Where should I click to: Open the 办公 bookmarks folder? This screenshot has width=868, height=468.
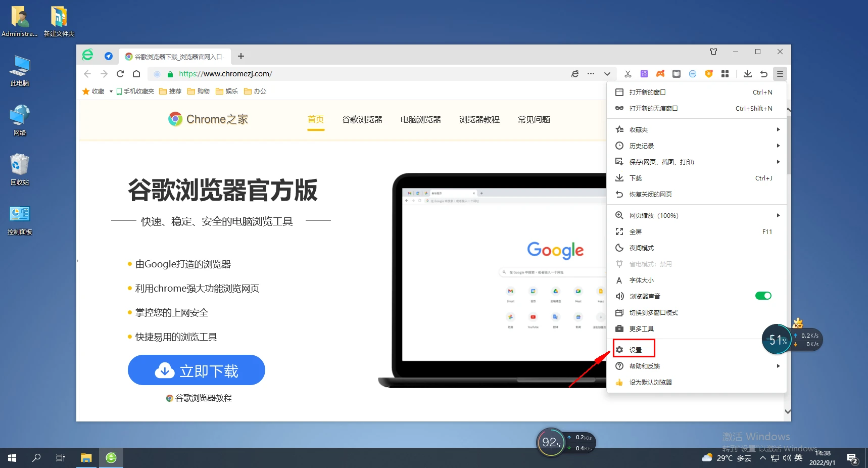(255, 91)
